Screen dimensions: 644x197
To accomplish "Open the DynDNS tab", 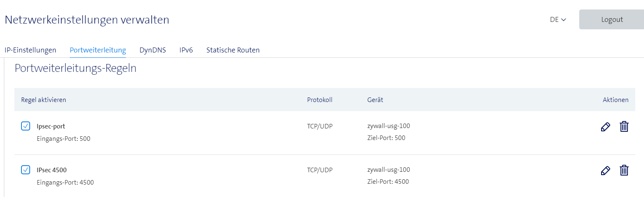I will point(153,50).
